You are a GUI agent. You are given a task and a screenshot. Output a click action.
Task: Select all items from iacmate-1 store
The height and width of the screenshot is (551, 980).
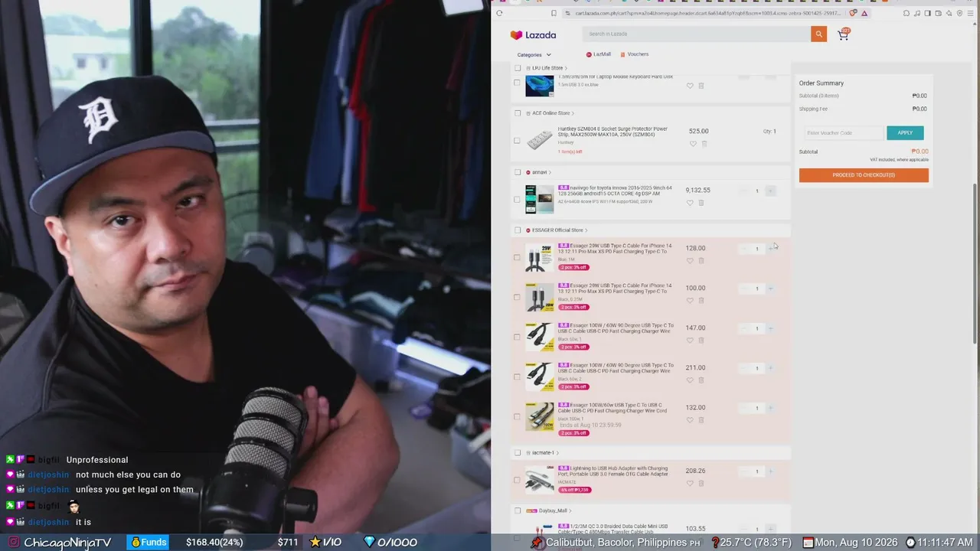tap(518, 453)
